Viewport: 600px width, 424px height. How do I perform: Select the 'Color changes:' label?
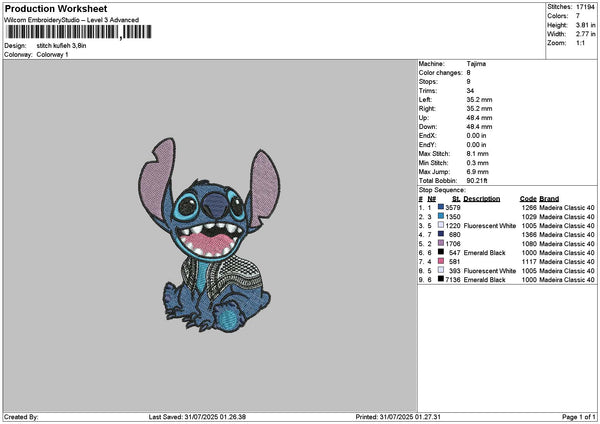(x=440, y=73)
